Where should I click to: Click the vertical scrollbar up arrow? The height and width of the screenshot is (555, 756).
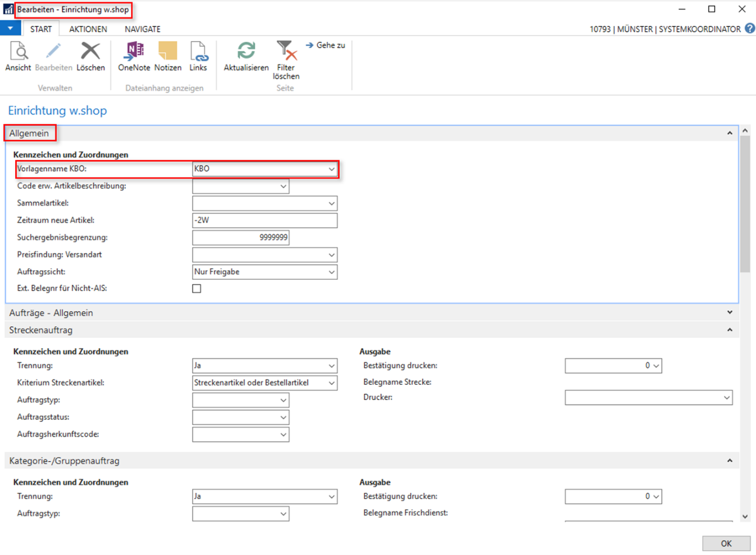click(x=745, y=131)
